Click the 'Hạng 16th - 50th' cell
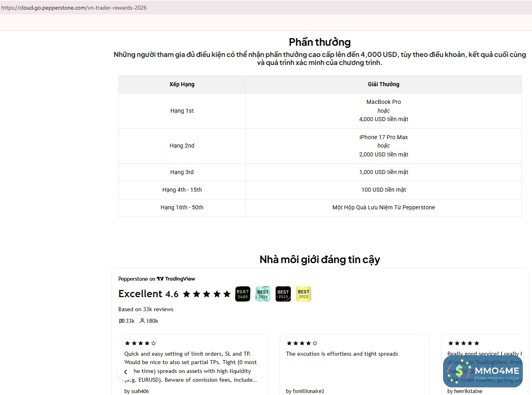Viewport: 532px width, 395px height. [182, 207]
